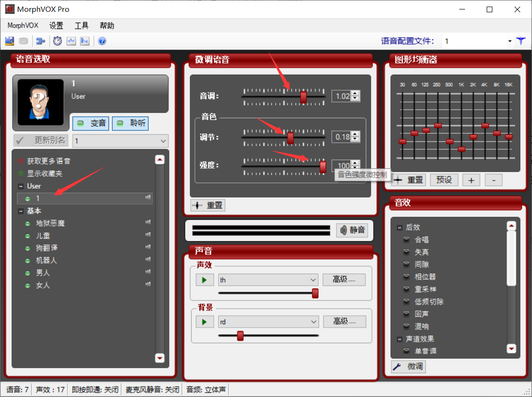Screen dimensions: 532x397
Task: Toggle the 静音 mute button
Action: (x=352, y=230)
